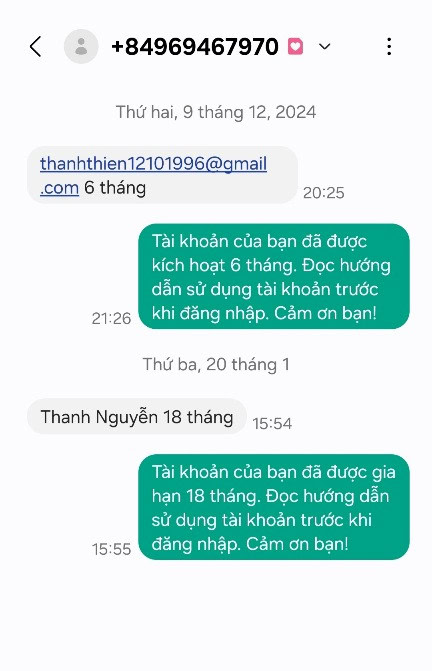The image size is (432, 671).
Task: Tap the 20:25 message timestamp
Action: coord(324,193)
